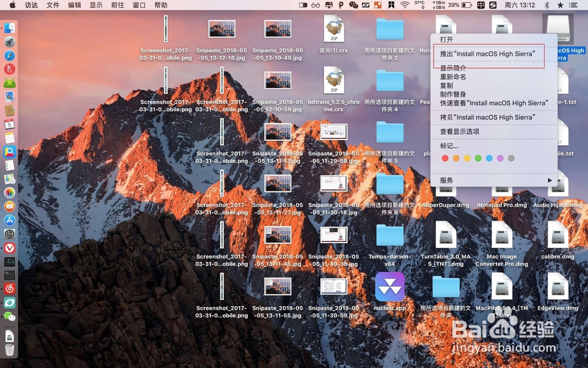Open Preview app icon in dock
Screen dimensions: 588x368
pyautogui.click(x=10, y=97)
